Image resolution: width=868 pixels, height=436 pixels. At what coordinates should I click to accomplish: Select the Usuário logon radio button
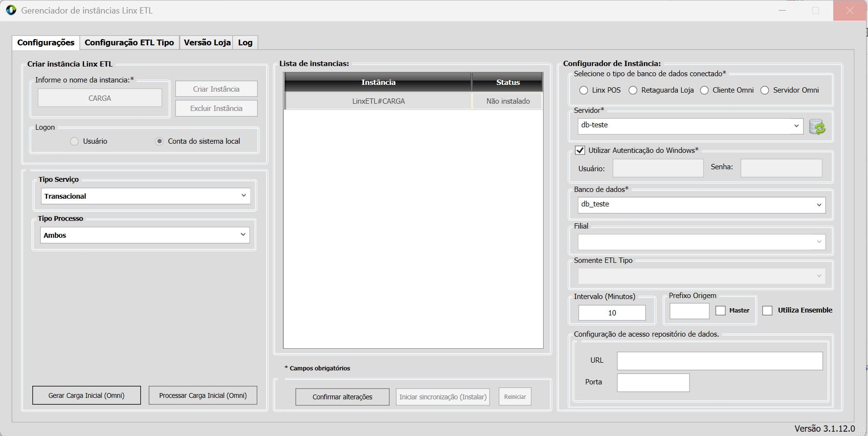[74, 141]
